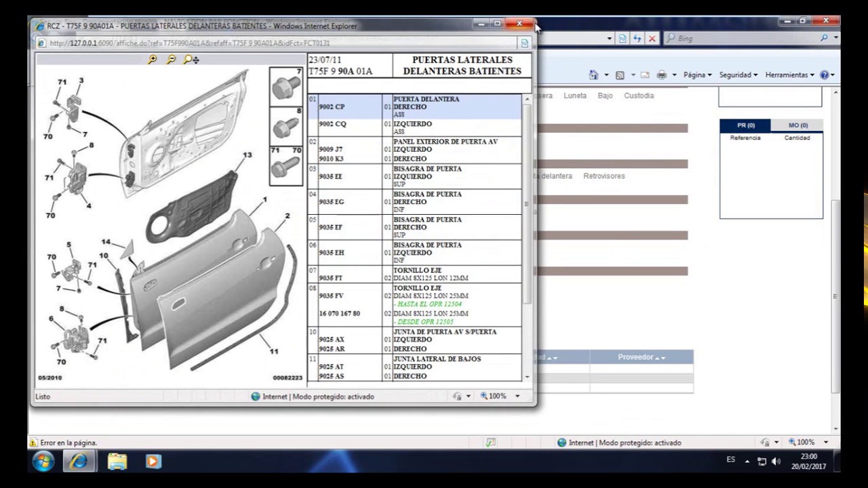Click the ES language indicator
The width and height of the screenshot is (868, 488).
pos(730,460)
